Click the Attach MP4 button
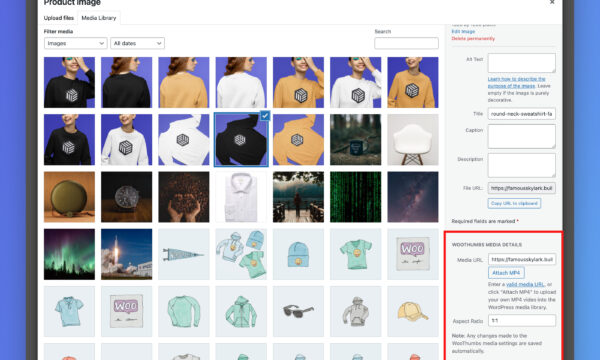The image size is (600, 360). tap(506, 273)
